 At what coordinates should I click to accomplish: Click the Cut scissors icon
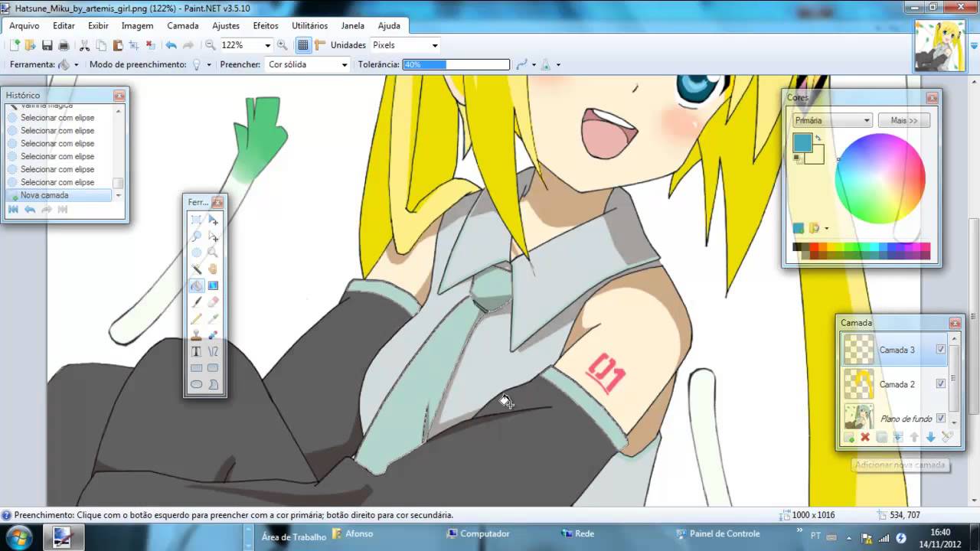click(85, 45)
